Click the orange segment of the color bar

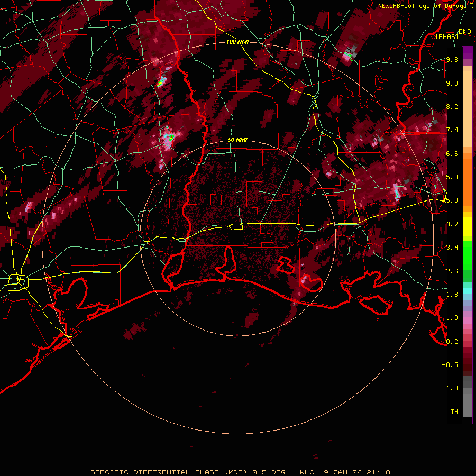click(x=467, y=182)
